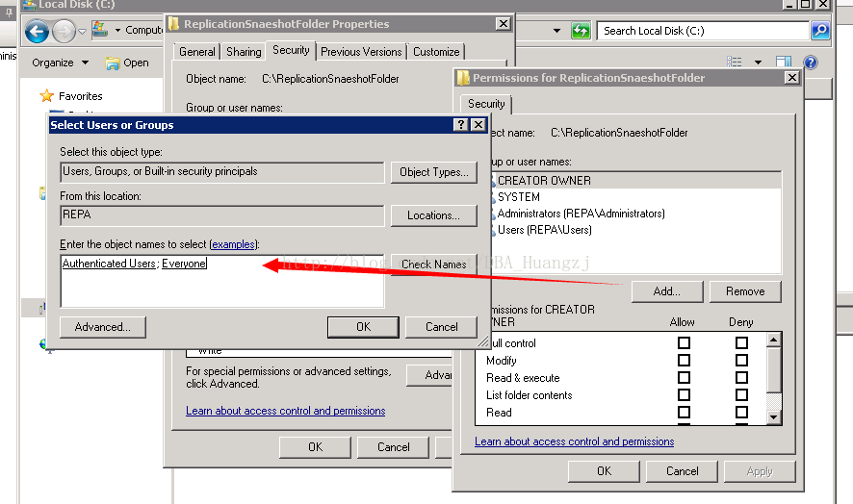Click Cancel in Select Users or Groups
This screenshot has width=853, height=504.
442,327
